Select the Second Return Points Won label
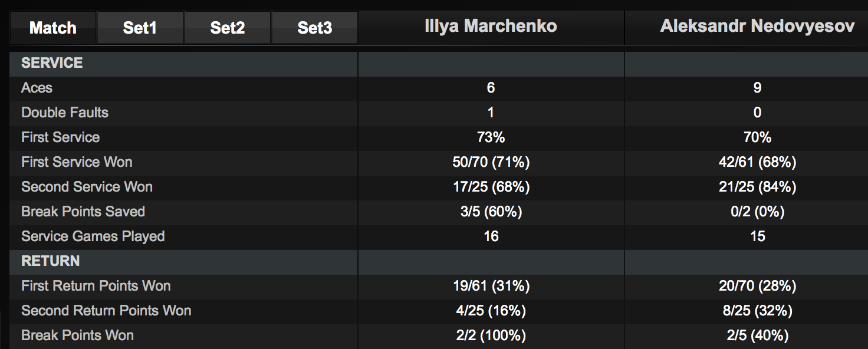Viewport: 868px width, 349px height. pyautogui.click(x=106, y=311)
